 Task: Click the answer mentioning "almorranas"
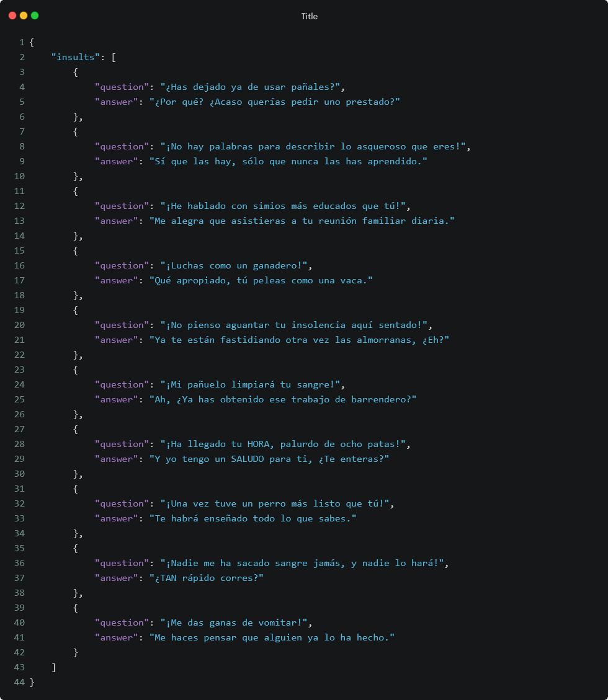(x=299, y=340)
